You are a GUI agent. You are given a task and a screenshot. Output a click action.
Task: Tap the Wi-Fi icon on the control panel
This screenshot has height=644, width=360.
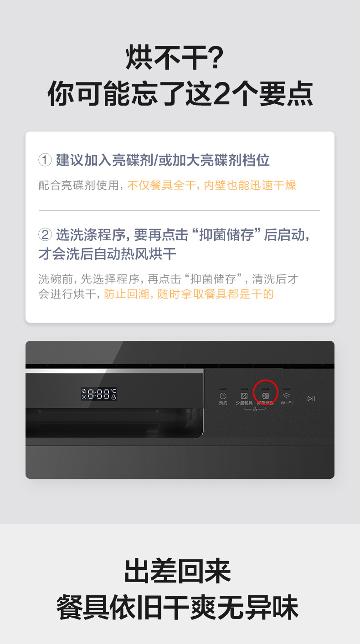287,396
